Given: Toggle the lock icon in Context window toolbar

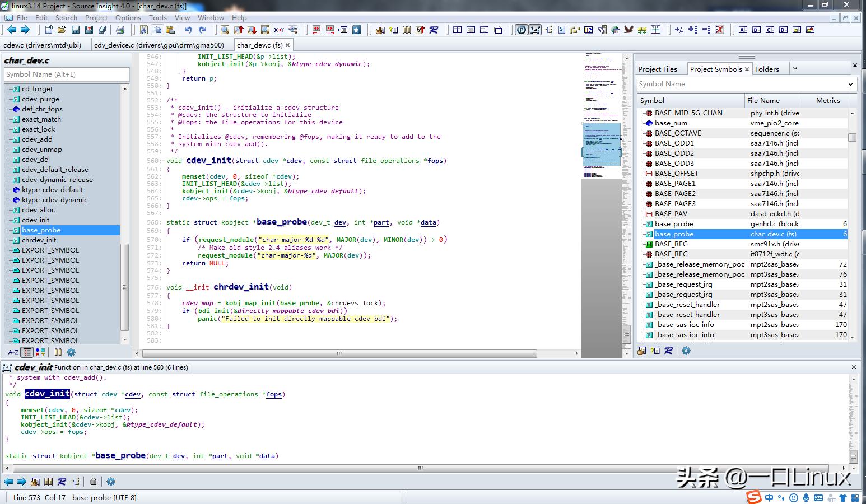Looking at the screenshot, I should [x=93, y=482].
